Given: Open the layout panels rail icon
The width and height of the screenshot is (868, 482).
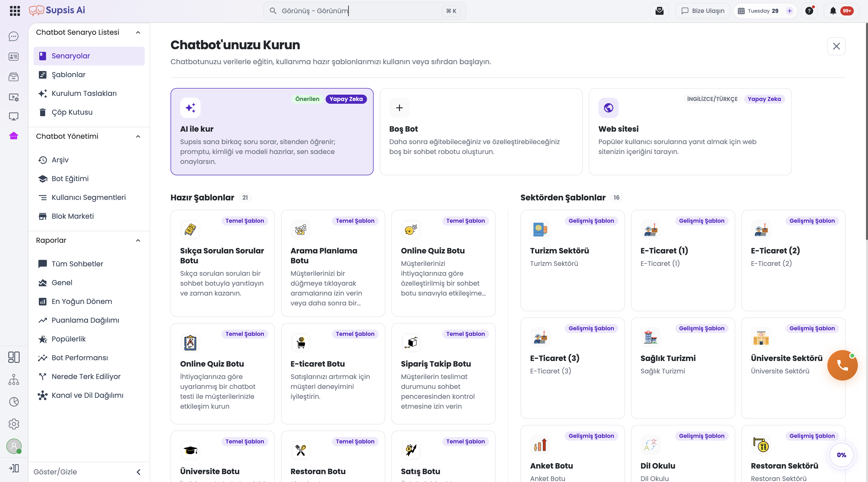Looking at the screenshot, I should (14, 357).
